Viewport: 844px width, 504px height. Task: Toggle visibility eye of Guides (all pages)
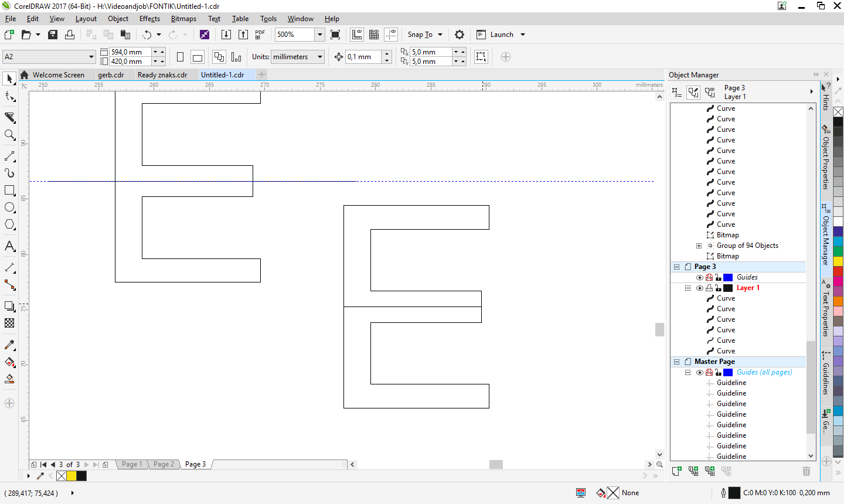click(699, 372)
